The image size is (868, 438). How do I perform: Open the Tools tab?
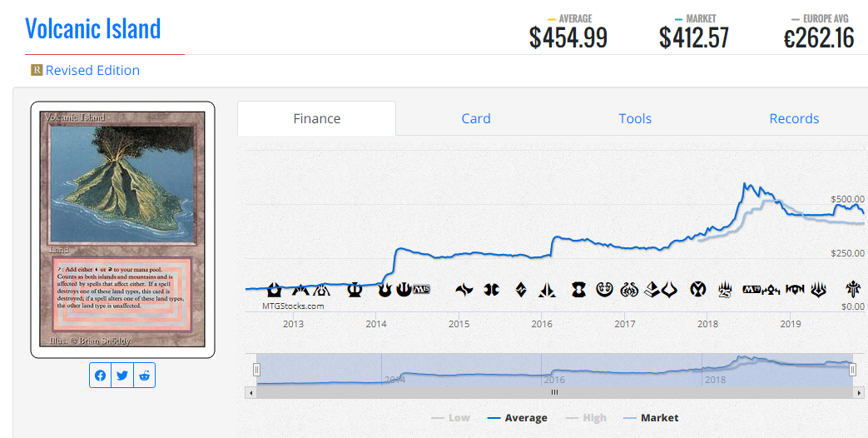click(635, 118)
